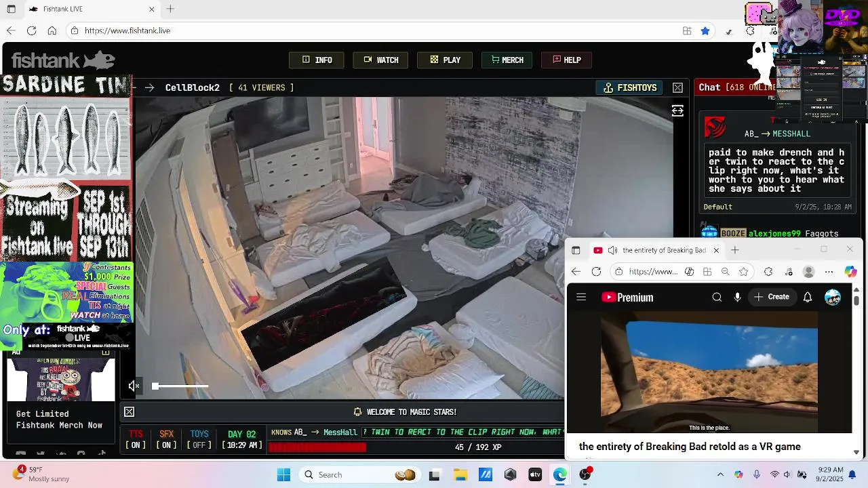This screenshot has width=868, height=488.
Task: Click the FISHTOYS button
Action: click(630, 88)
